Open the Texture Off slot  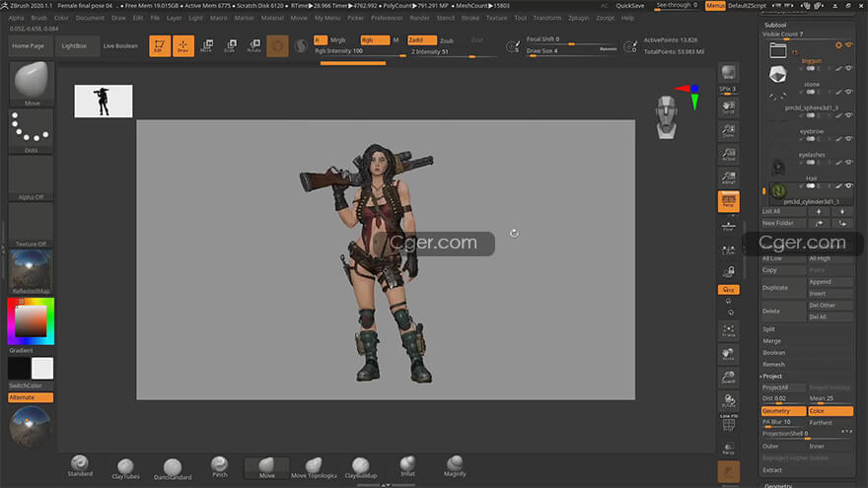coord(31,225)
